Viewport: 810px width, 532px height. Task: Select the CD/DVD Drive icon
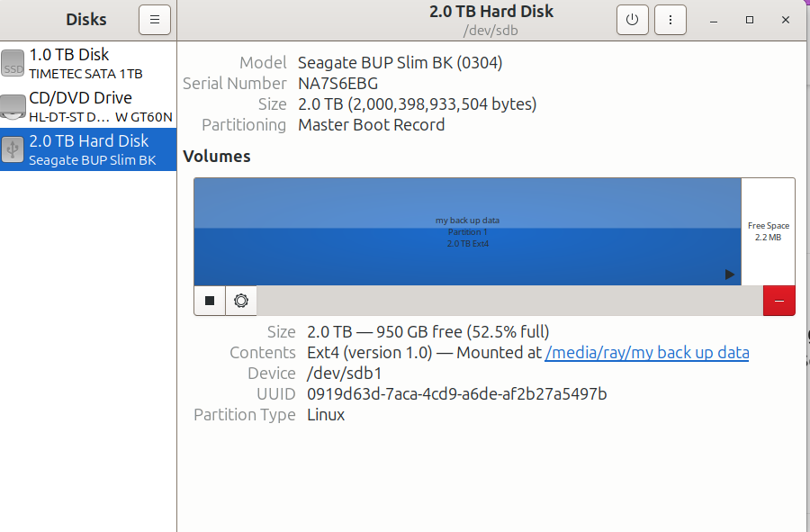13,106
